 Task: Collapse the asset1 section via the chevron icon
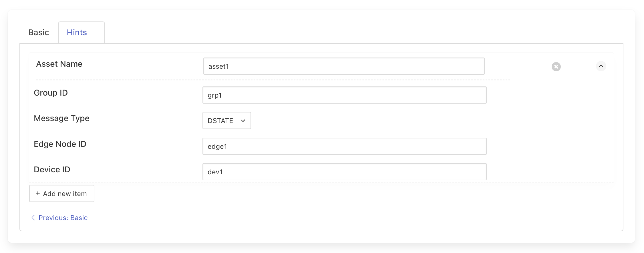(x=601, y=66)
